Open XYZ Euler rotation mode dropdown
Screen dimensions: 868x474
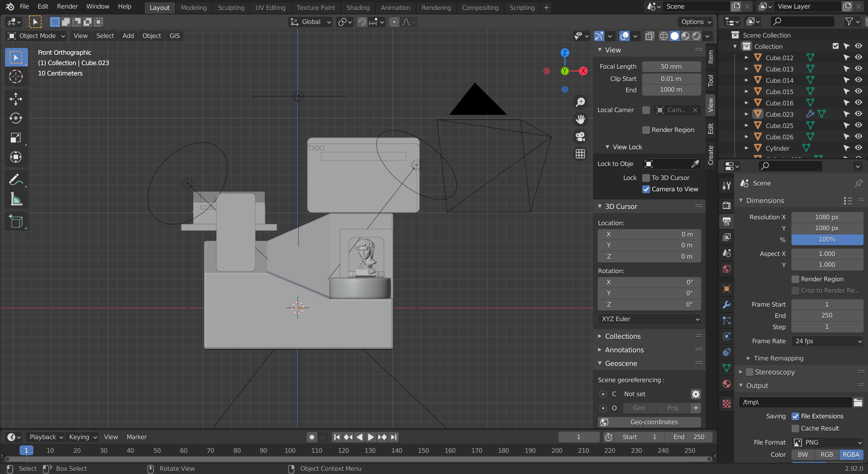pyautogui.click(x=649, y=319)
